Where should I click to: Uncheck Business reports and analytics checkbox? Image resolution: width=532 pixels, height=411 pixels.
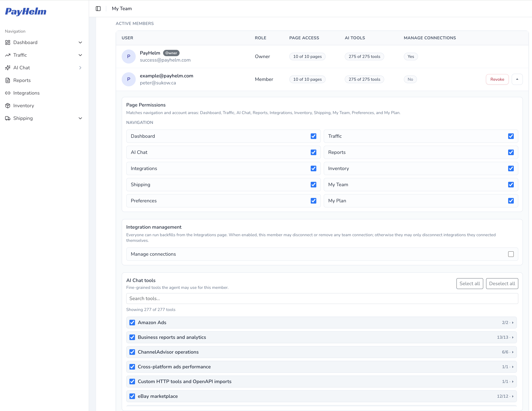click(x=132, y=337)
